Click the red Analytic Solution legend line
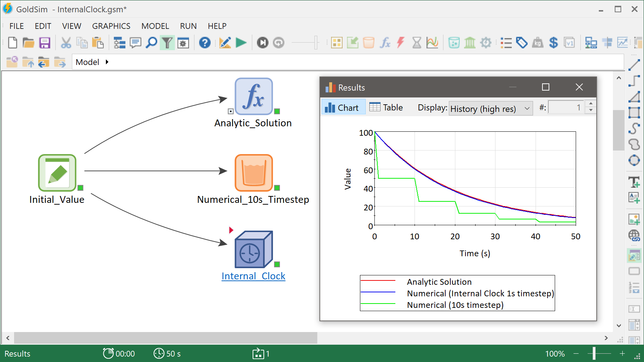The width and height of the screenshot is (644, 362). pos(378,280)
